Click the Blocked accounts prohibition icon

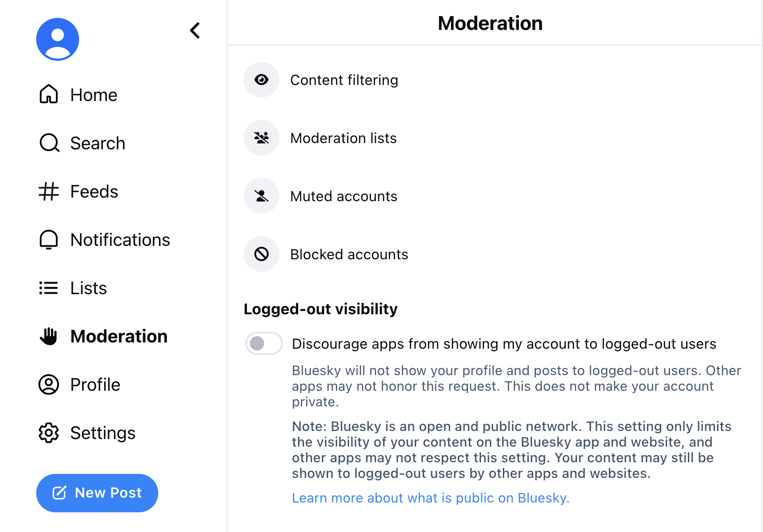tap(261, 254)
